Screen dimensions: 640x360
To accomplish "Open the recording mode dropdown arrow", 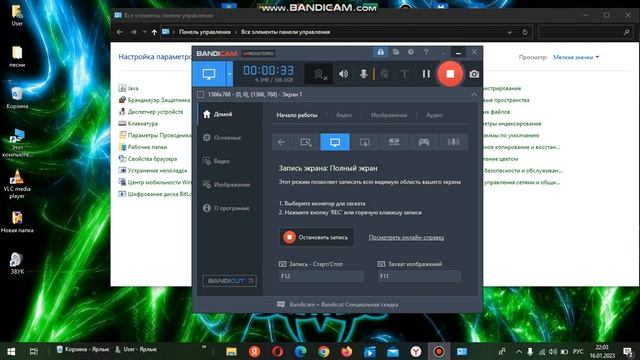I will click(229, 74).
